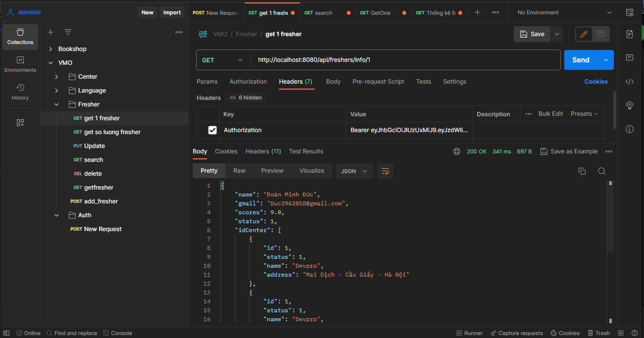Viewport: 644px width, 338px height.
Task: Open the Postman Console
Action: coord(117,333)
